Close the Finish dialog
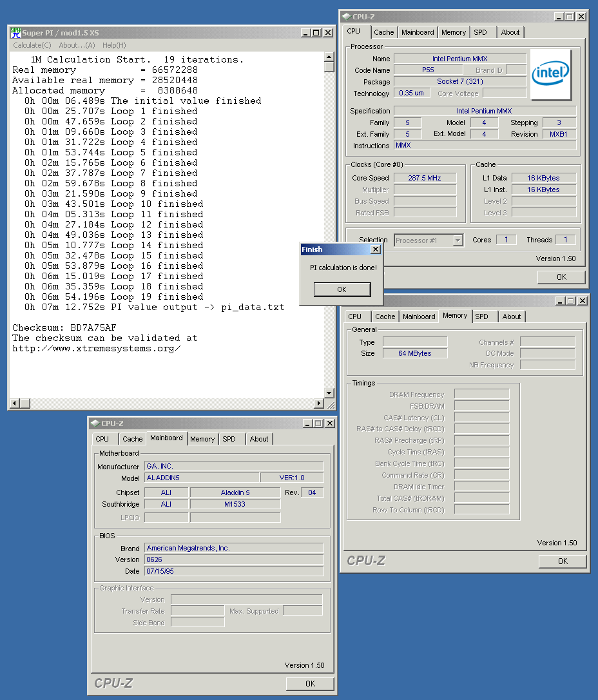 (376, 249)
